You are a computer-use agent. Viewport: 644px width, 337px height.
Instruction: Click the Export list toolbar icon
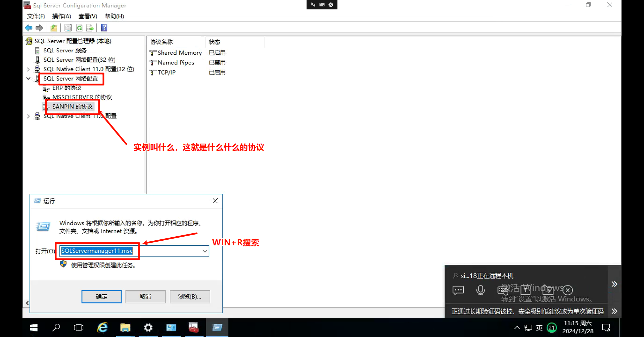[x=90, y=28]
